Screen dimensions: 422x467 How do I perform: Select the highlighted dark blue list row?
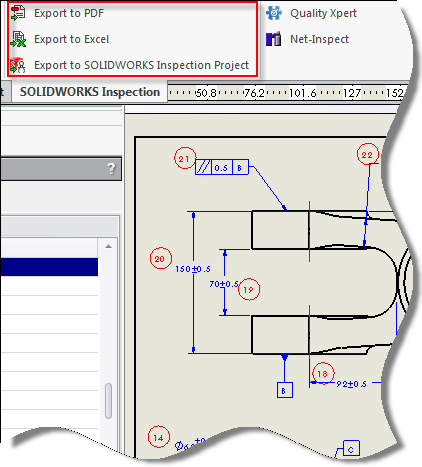49,267
